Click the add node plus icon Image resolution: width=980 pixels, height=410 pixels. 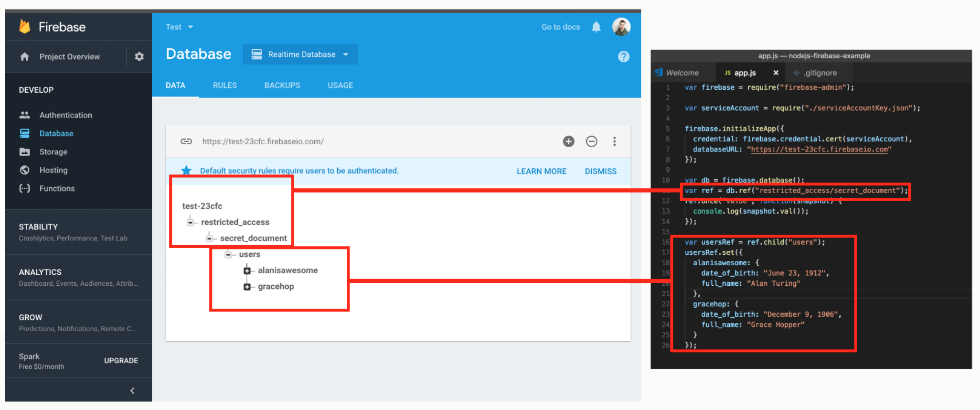pyautogui.click(x=568, y=141)
